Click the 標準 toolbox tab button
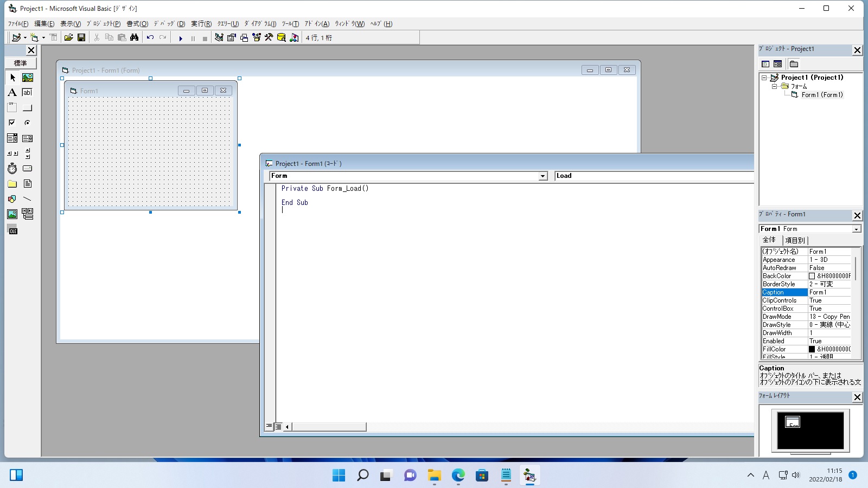 coord(21,63)
